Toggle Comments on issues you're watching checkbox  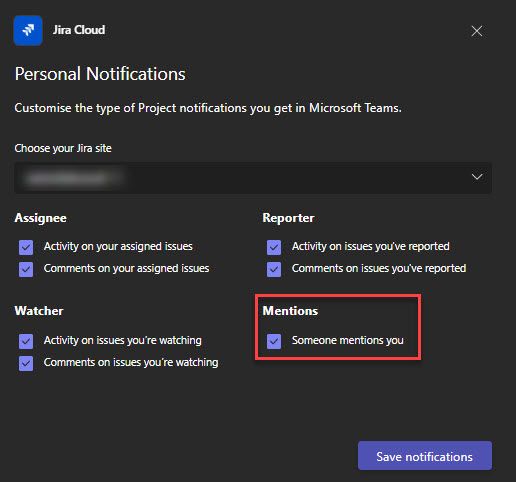[x=26, y=363]
